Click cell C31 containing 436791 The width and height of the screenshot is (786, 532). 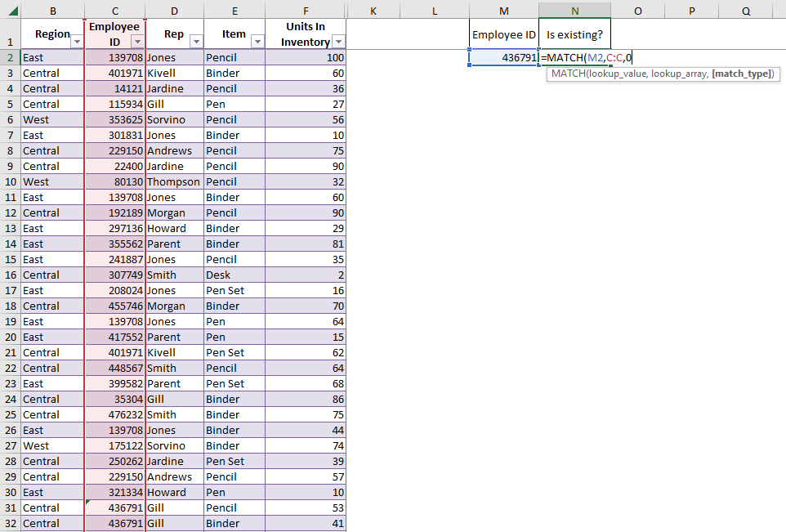114,507
